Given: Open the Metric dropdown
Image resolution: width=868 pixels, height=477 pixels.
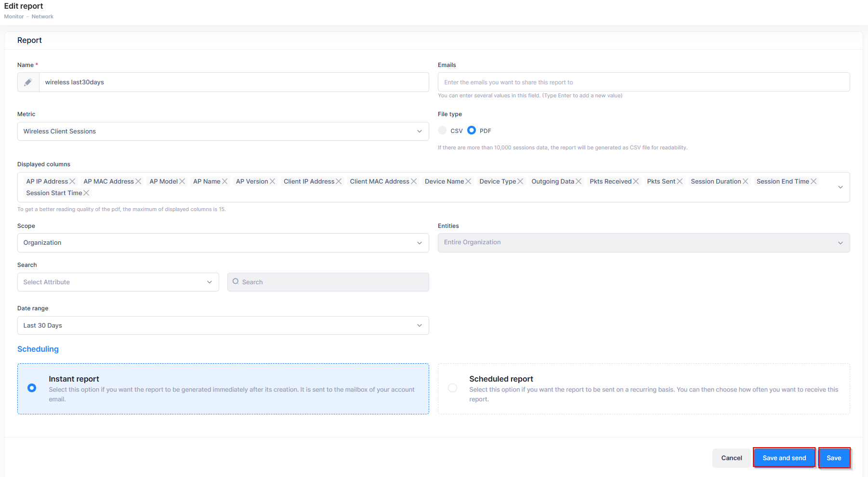Looking at the screenshot, I should pos(223,132).
